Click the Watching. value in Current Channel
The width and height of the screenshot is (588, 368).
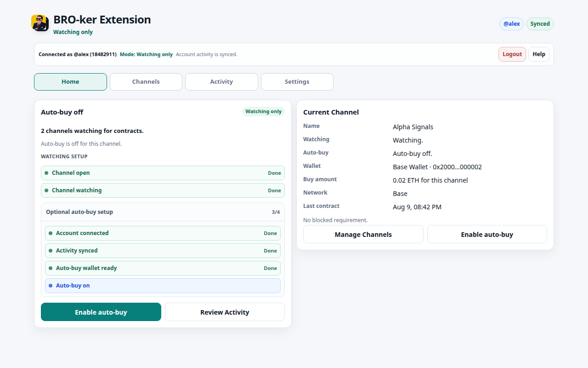point(408,140)
